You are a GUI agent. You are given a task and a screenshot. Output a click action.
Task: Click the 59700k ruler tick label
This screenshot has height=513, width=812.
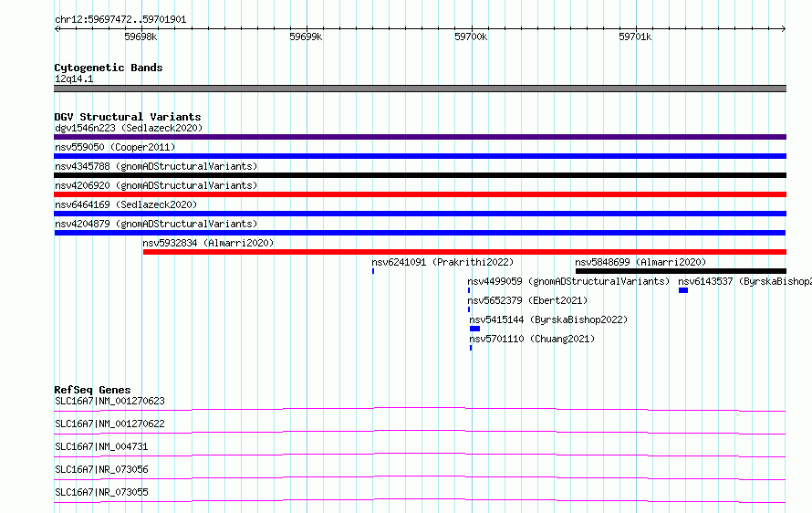471,37
